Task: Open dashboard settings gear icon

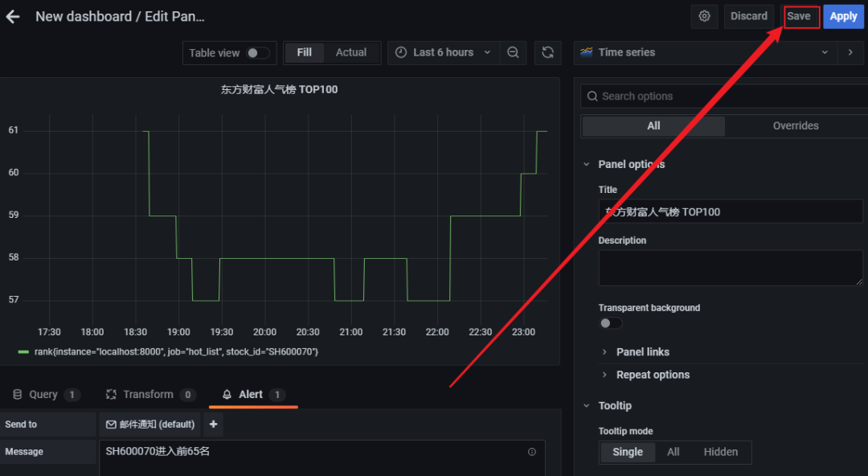Action: pos(705,17)
